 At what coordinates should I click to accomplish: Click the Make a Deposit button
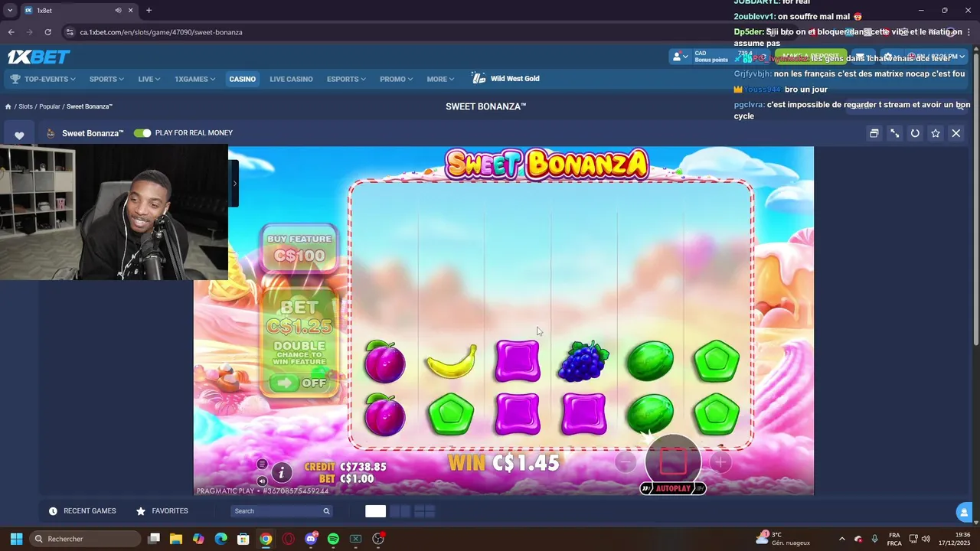(x=811, y=57)
